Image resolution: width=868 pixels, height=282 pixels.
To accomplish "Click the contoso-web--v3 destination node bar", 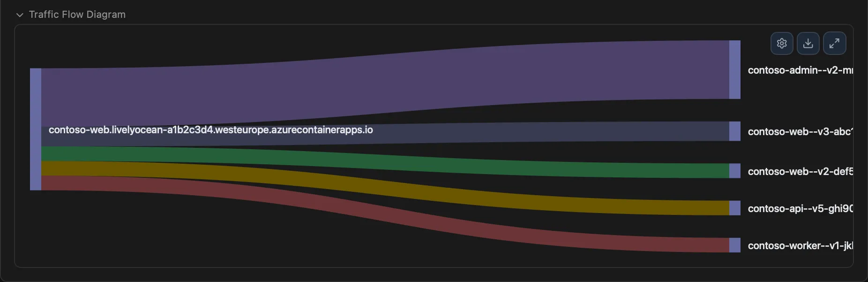I will pos(734,131).
